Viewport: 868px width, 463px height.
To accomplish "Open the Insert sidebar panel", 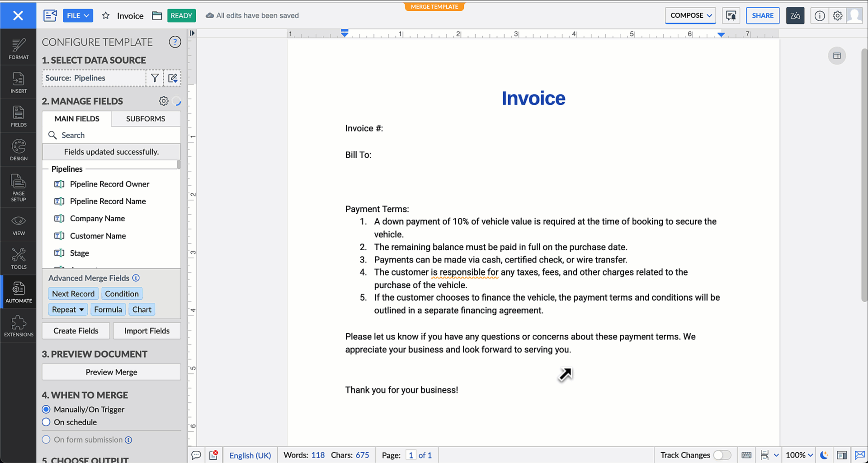I will coord(19,83).
